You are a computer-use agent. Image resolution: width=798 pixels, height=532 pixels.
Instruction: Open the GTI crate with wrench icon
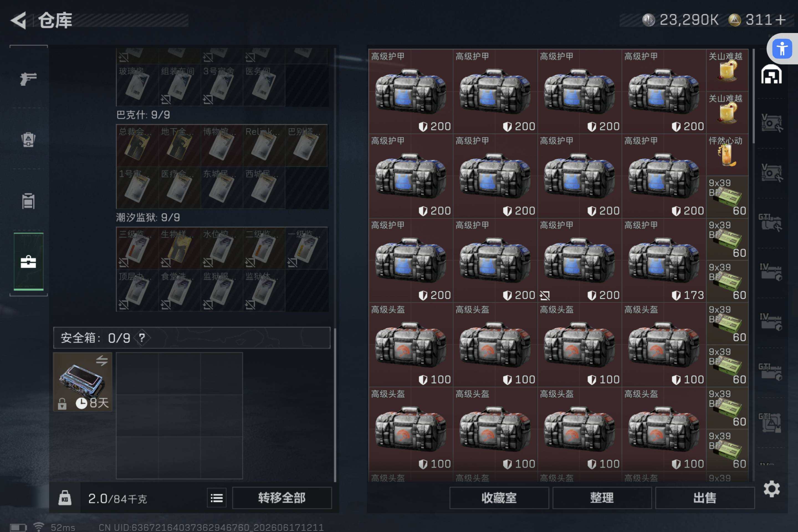point(771,222)
